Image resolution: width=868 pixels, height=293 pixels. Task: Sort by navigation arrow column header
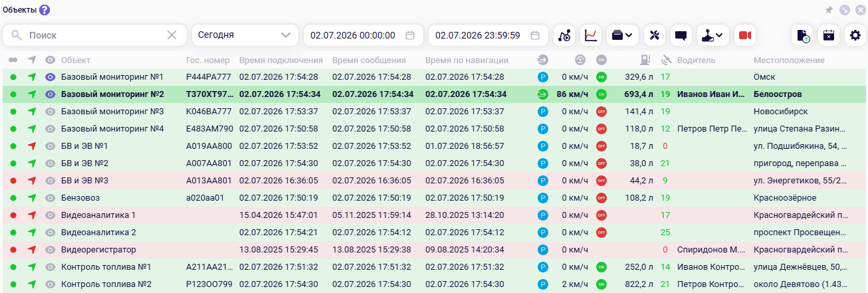[x=31, y=60]
